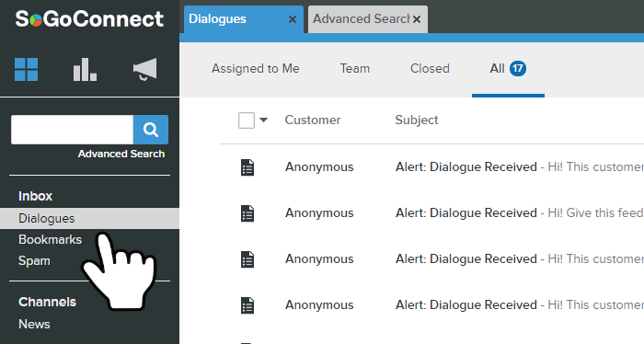Show the Closed dialogues
The height and width of the screenshot is (344, 644).
tap(430, 69)
